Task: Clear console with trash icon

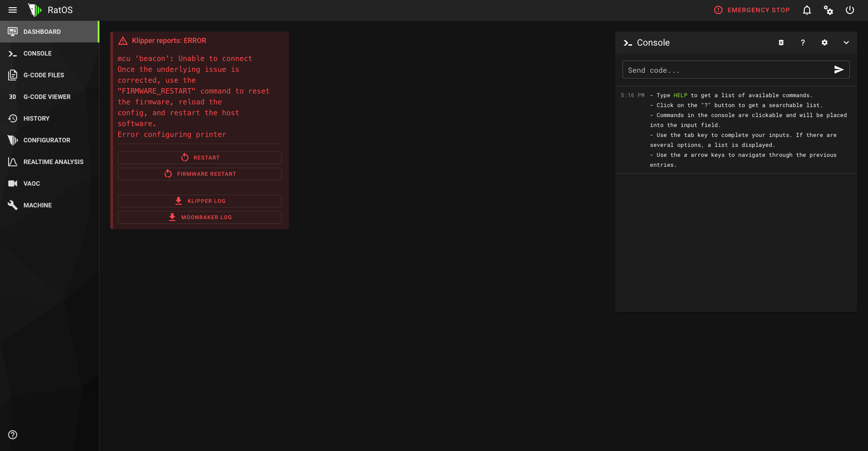Action: tap(781, 42)
